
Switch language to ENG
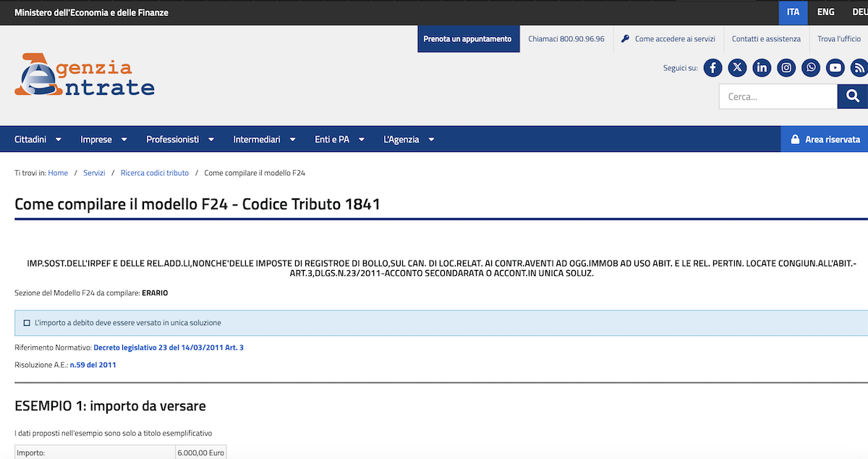[825, 12]
